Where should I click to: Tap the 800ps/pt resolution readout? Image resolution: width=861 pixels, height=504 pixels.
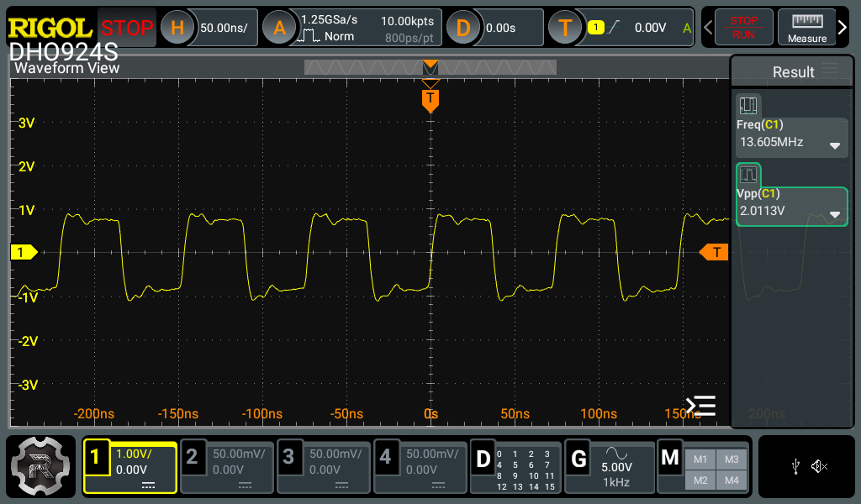[x=409, y=38]
